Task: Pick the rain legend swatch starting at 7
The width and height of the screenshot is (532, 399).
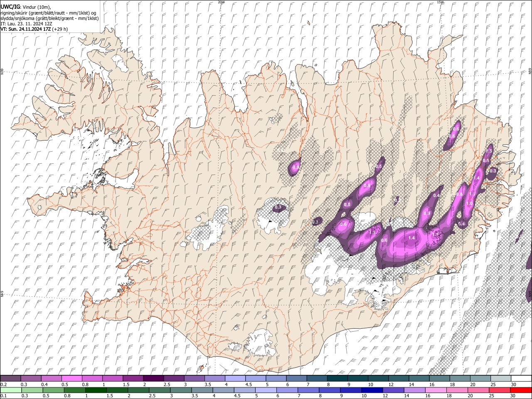Action: click(x=308, y=390)
